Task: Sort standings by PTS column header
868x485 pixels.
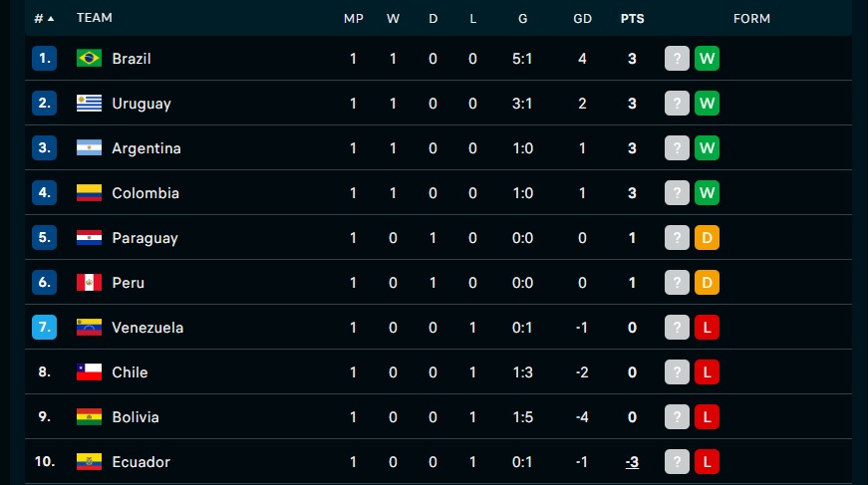Action: (632, 19)
